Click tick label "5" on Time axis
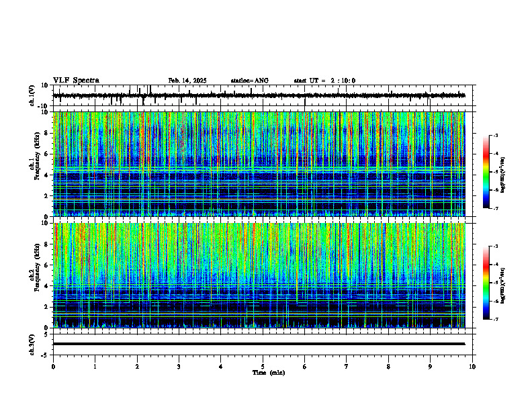The image size is (532, 411). (x=263, y=367)
